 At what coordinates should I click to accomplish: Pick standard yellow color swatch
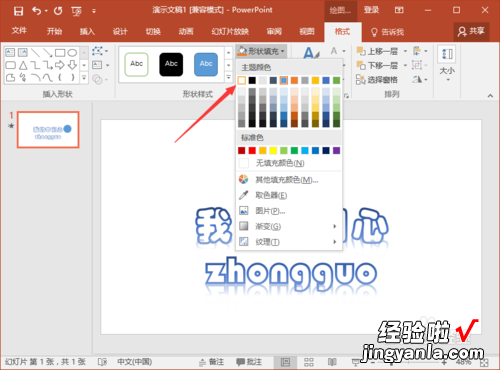click(273, 151)
